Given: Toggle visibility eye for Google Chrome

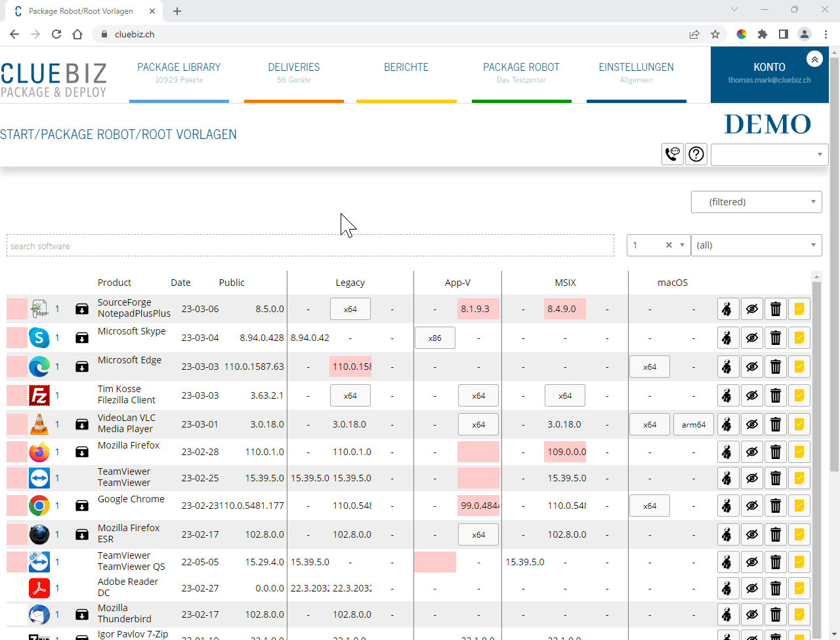Looking at the screenshot, I should click(x=751, y=506).
